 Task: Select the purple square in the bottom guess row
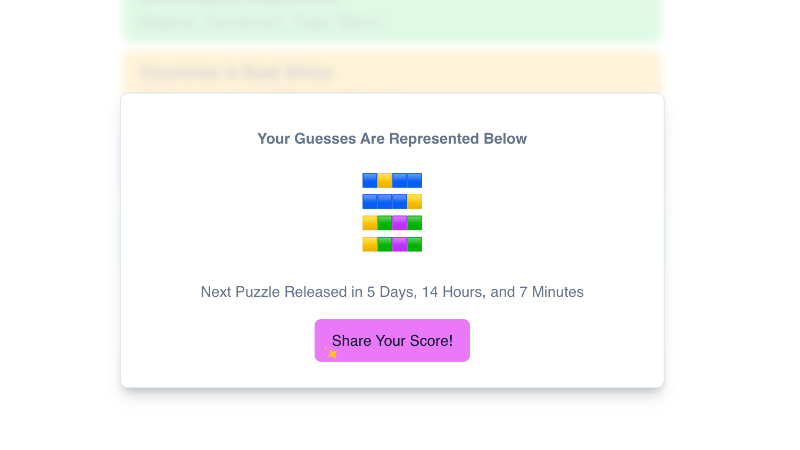click(x=400, y=244)
